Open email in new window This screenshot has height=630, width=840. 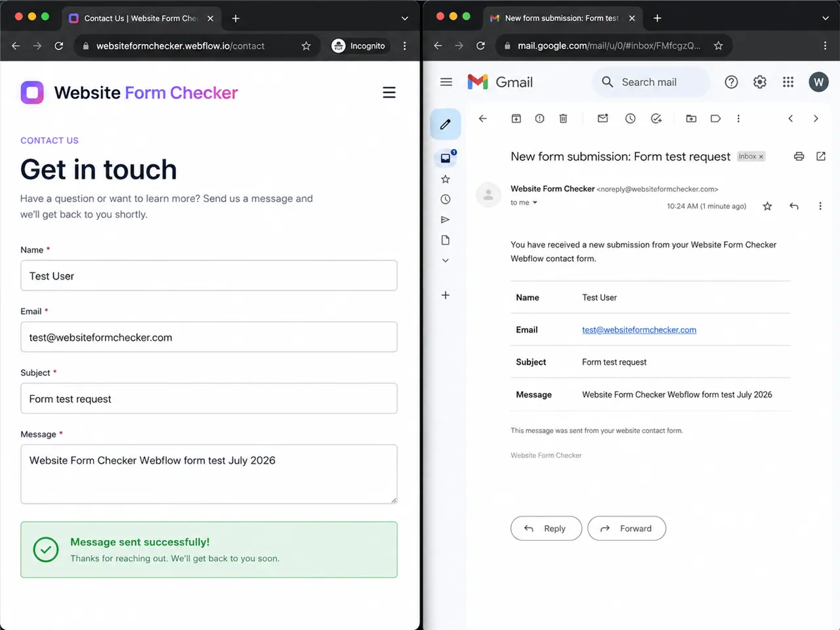821,156
